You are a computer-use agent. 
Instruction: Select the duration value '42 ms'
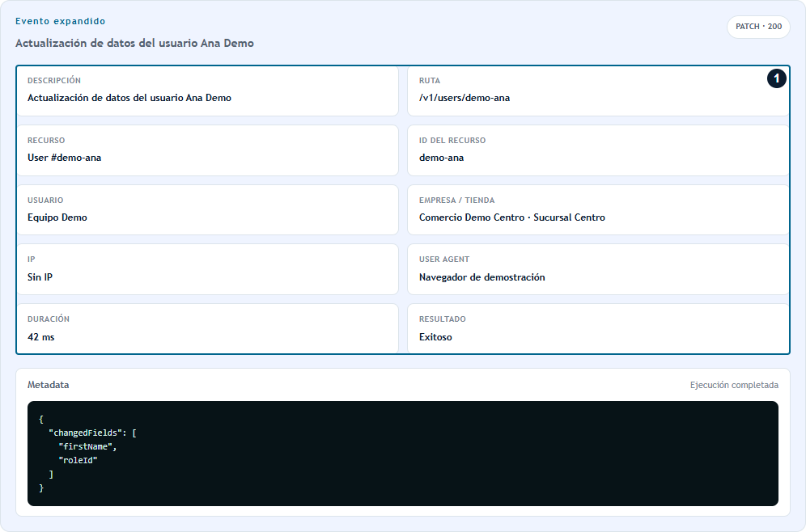(x=41, y=337)
